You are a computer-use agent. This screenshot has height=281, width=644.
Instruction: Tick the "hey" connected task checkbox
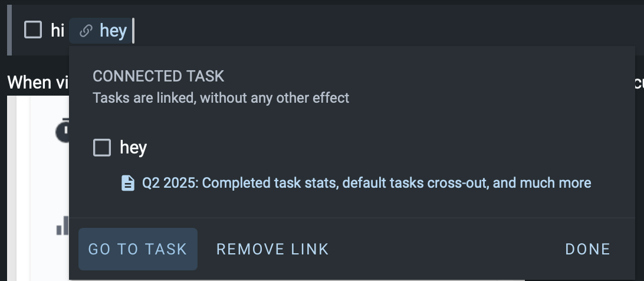(x=102, y=147)
